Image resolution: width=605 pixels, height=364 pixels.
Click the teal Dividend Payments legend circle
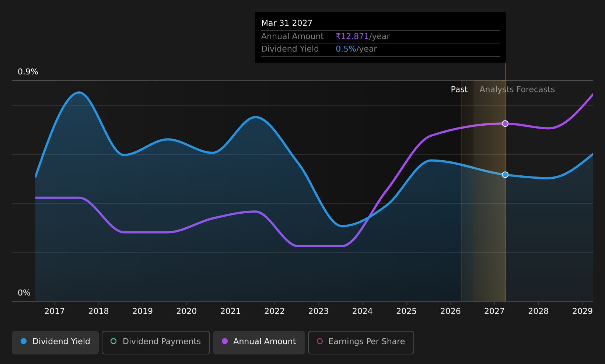click(113, 341)
